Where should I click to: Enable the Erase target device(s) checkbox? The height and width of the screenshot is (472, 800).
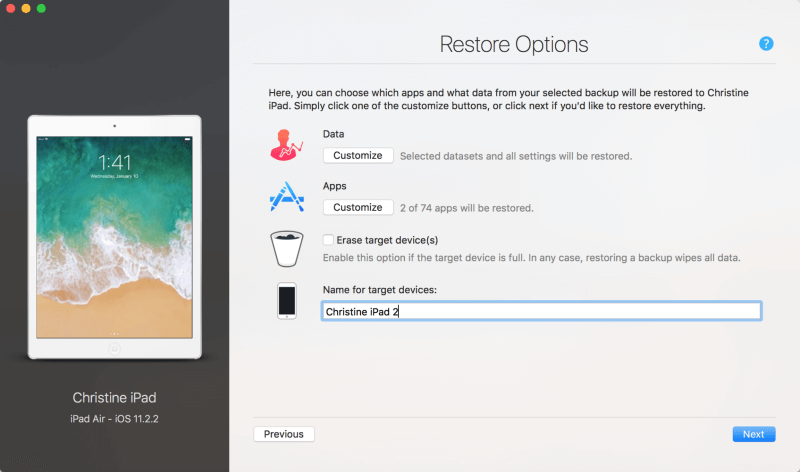328,240
